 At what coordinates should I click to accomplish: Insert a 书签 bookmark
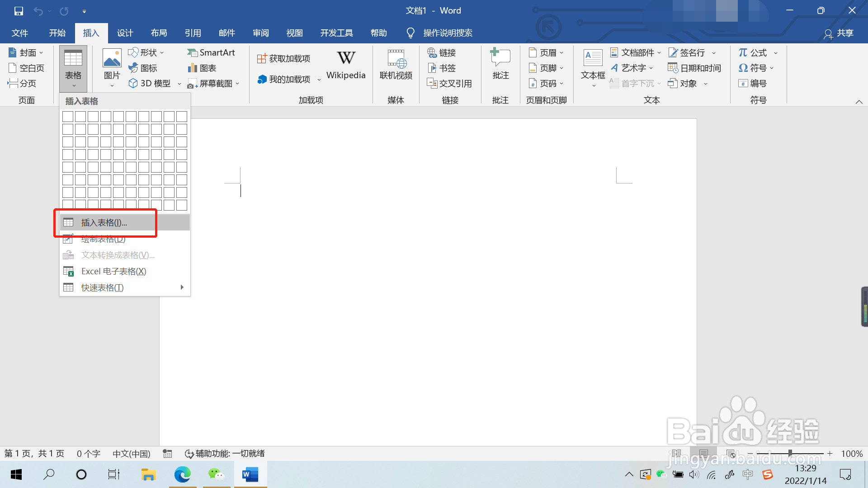(x=442, y=68)
